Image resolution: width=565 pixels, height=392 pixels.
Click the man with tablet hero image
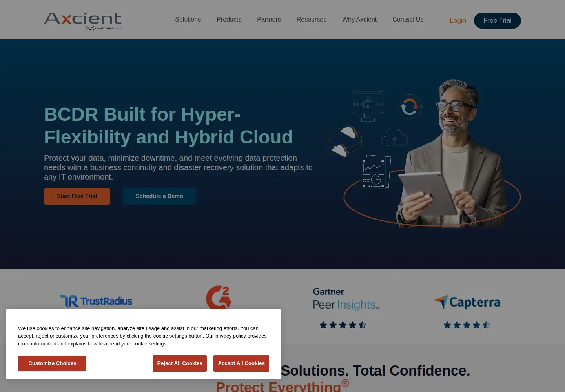(x=451, y=153)
